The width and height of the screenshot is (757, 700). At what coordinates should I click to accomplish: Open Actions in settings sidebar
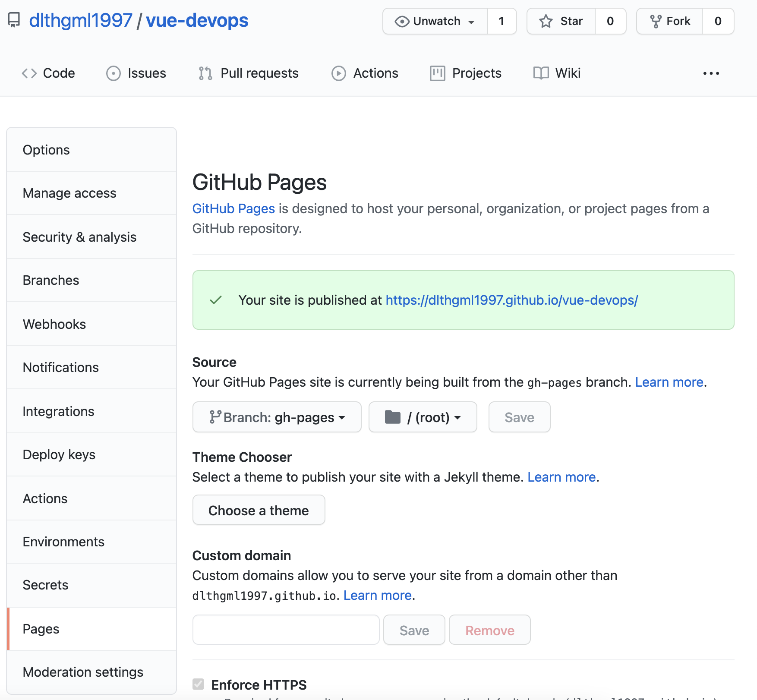pos(91,498)
